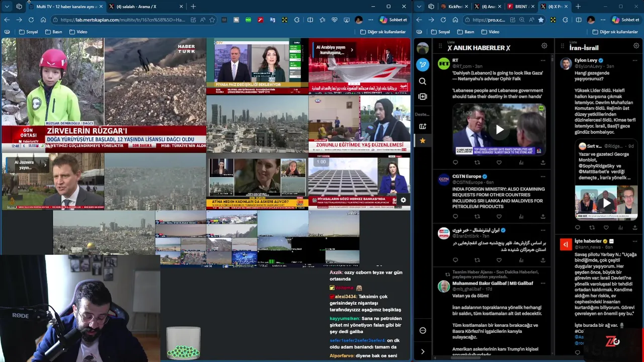644x362 pixels.
Task: Reply to the Iran International post
Action: (x=455, y=260)
